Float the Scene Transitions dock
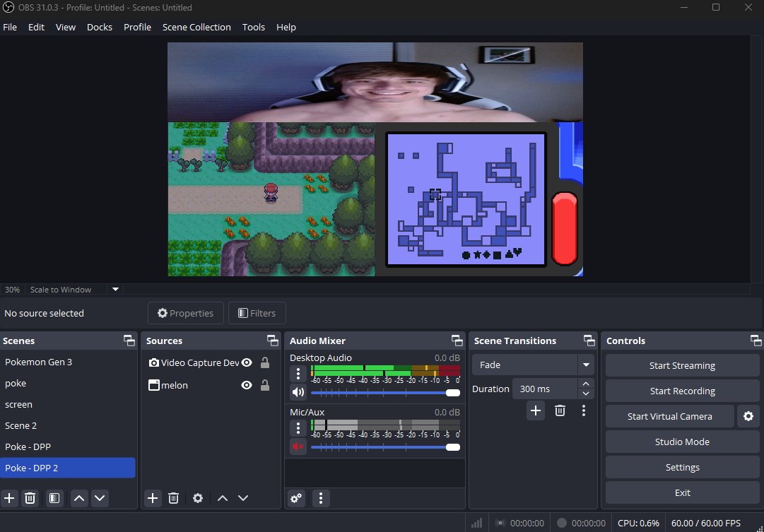The width and height of the screenshot is (764, 532). click(x=589, y=341)
